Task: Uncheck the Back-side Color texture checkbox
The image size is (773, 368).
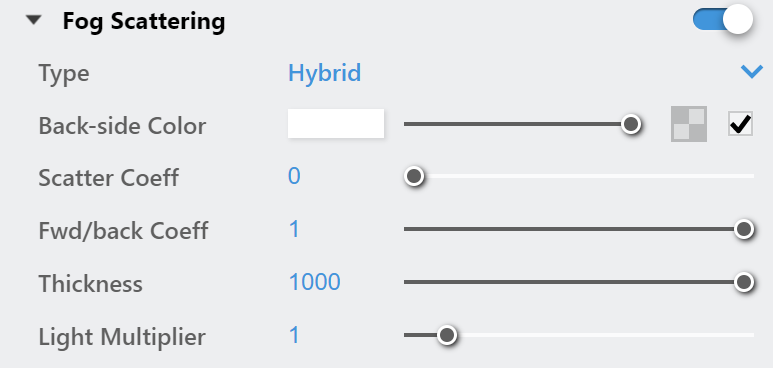Action: [740, 124]
